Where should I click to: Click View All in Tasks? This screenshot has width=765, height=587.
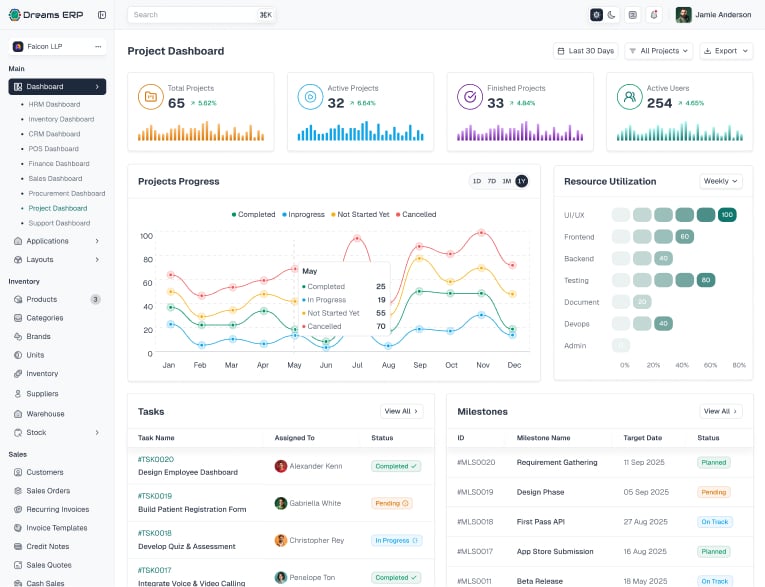point(402,411)
